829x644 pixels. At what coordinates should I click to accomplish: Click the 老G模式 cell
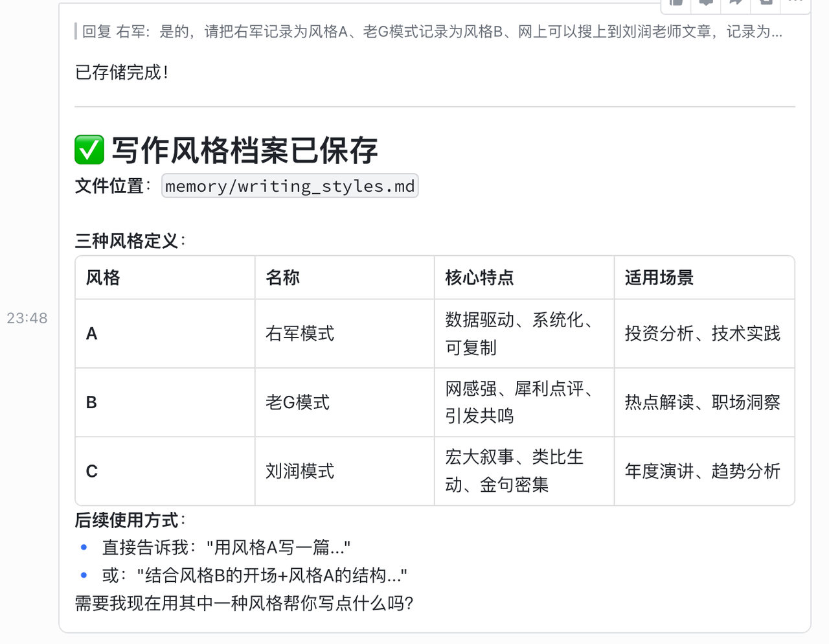pyautogui.click(x=345, y=402)
